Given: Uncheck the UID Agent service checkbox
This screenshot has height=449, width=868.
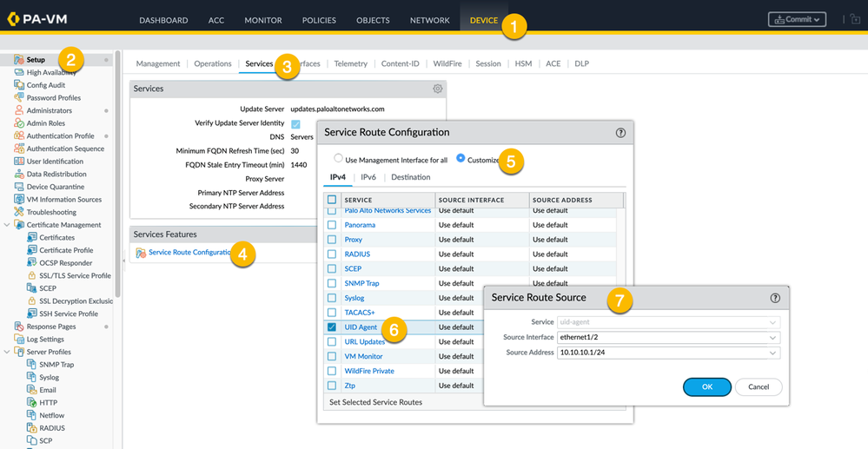Looking at the screenshot, I should [x=332, y=327].
